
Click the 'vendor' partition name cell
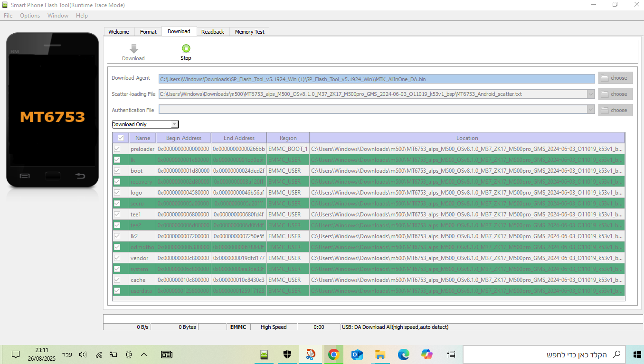coord(142,258)
